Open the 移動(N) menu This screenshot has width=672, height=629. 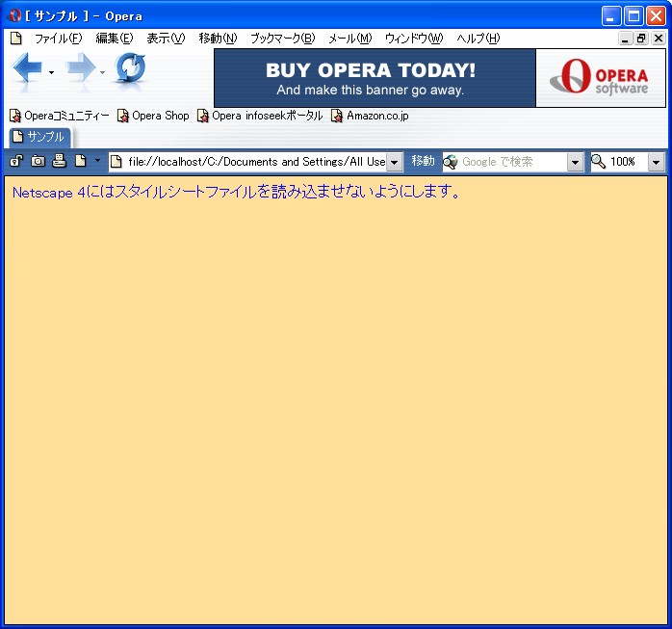[218, 39]
